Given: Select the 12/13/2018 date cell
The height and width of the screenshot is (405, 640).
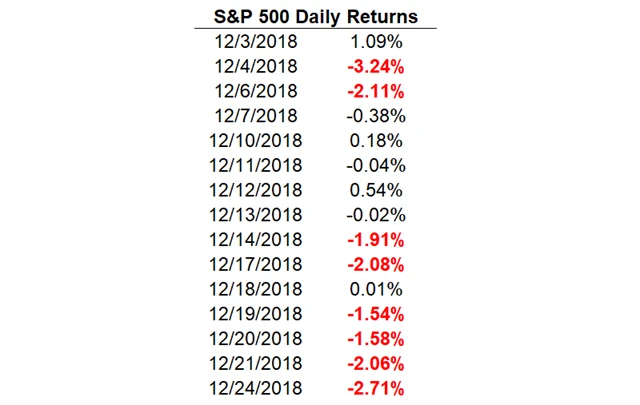Looking at the screenshot, I should pyautogui.click(x=256, y=212).
